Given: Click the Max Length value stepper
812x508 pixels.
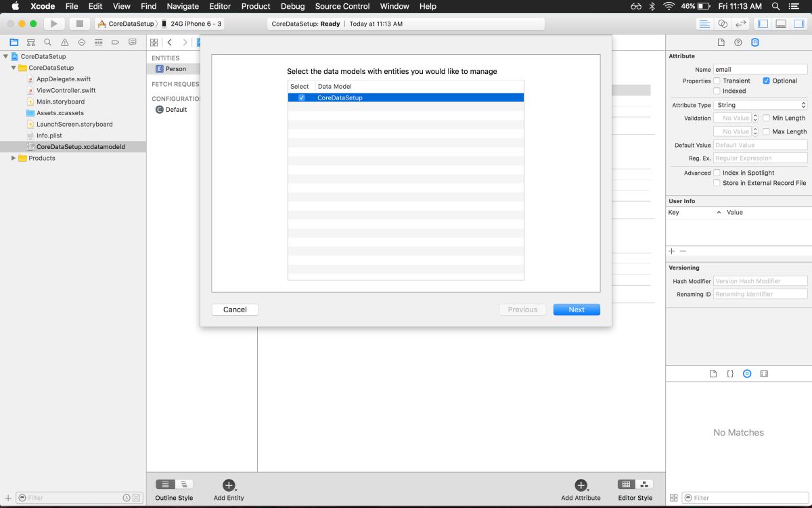Looking at the screenshot, I should [x=755, y=131].
